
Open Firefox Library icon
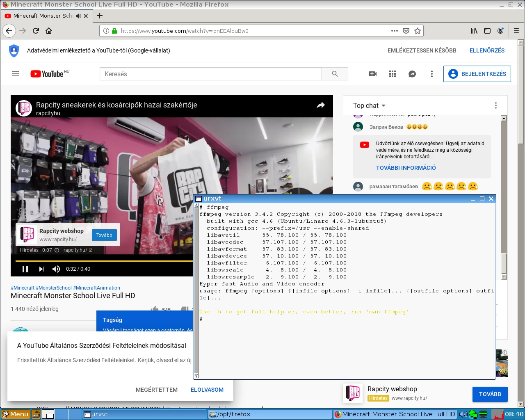click(x=474, y=31)
